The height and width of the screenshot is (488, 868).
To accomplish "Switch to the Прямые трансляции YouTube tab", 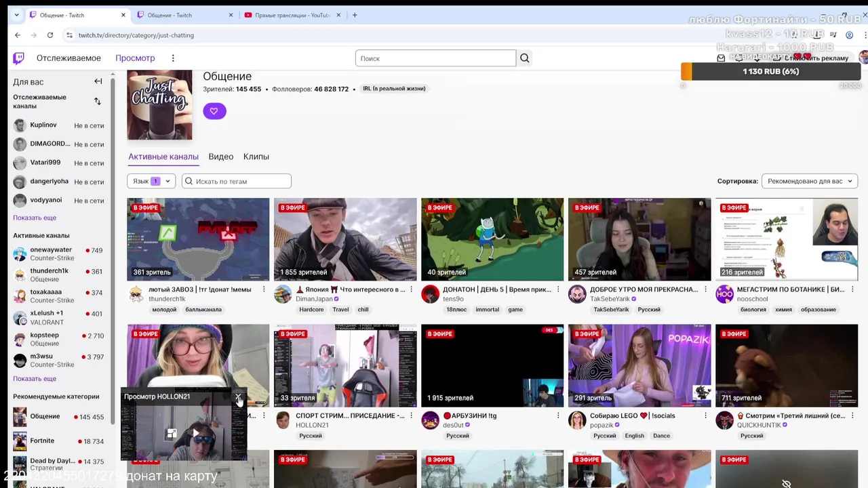I will [x=292, y=15].
